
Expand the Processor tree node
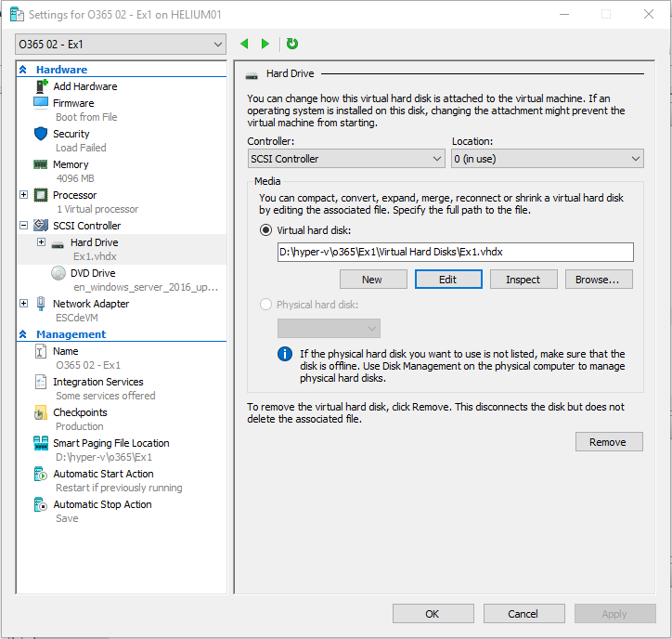tap(23, 195)
